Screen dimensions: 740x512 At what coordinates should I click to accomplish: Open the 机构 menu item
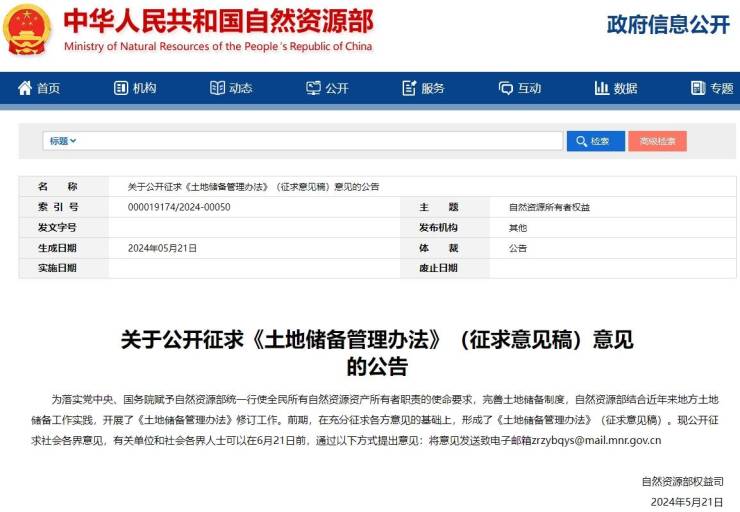point(144,88)
